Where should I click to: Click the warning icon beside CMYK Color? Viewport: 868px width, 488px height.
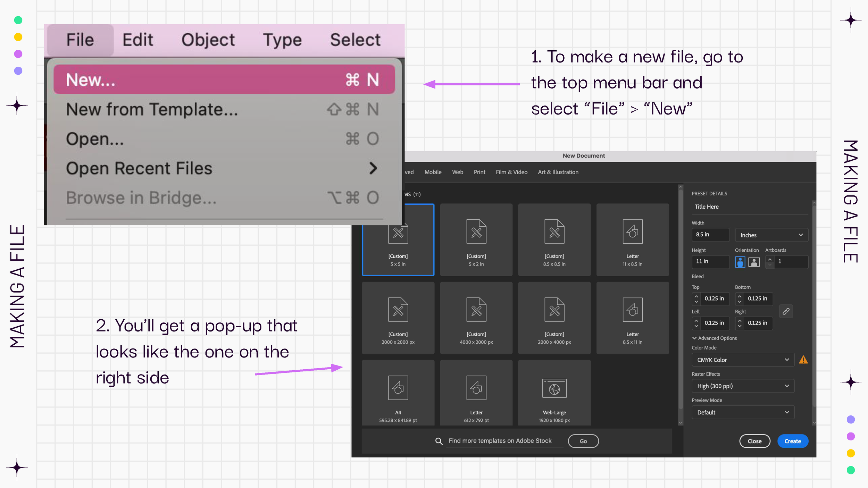click(804, 360)
